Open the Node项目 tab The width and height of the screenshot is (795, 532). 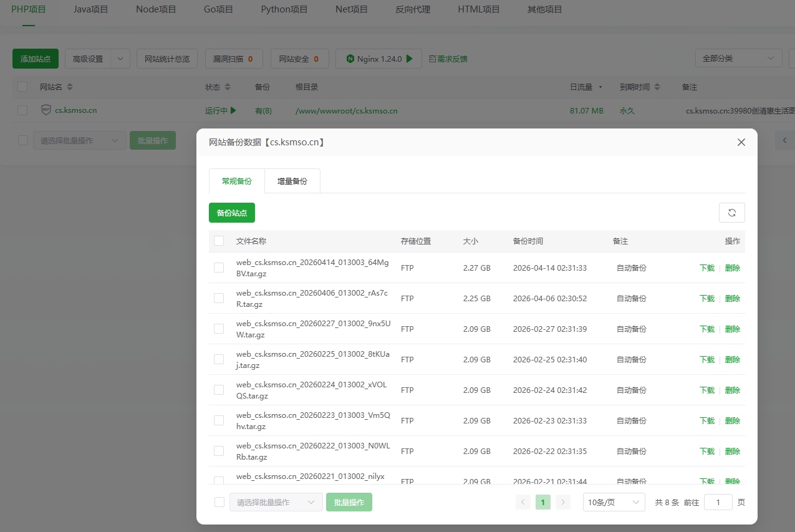coord(156,9)
